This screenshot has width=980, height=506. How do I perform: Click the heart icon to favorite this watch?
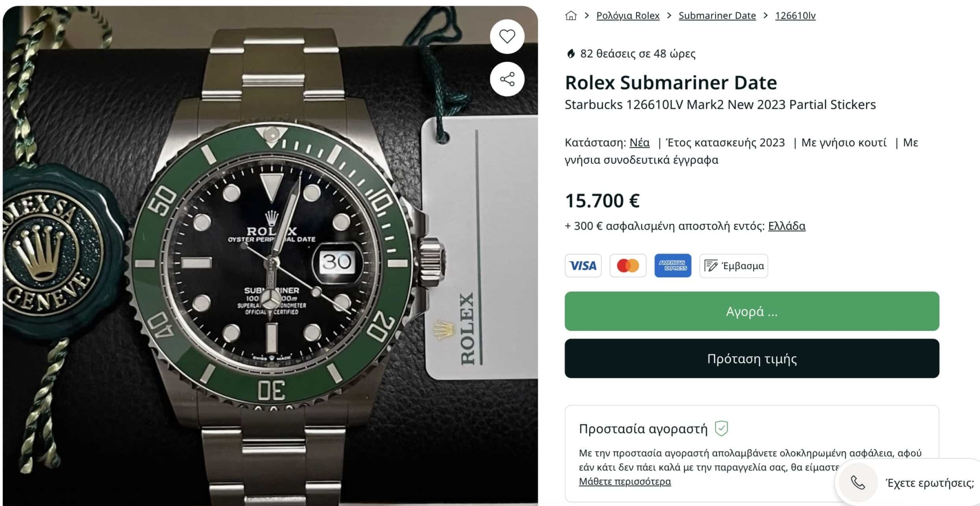tap(507, 36)
